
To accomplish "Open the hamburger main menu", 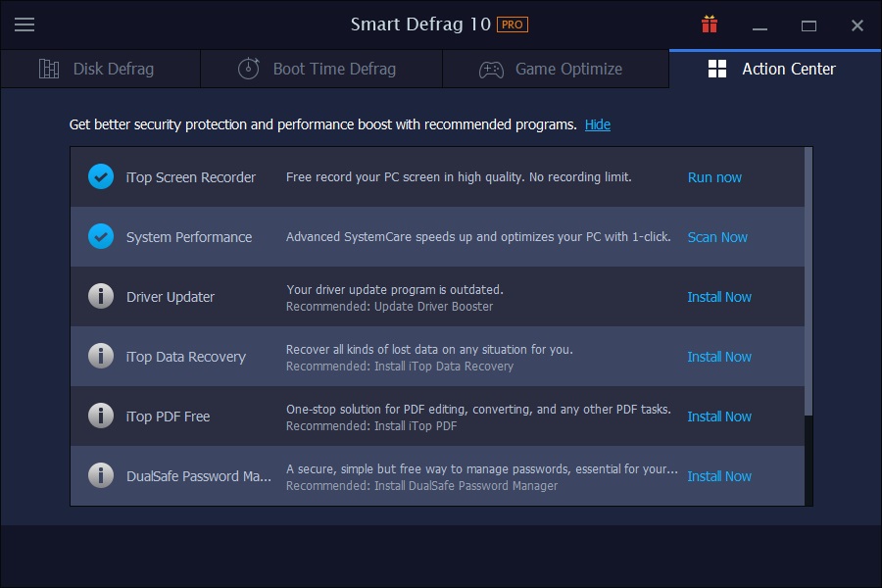I will point(24,24).
